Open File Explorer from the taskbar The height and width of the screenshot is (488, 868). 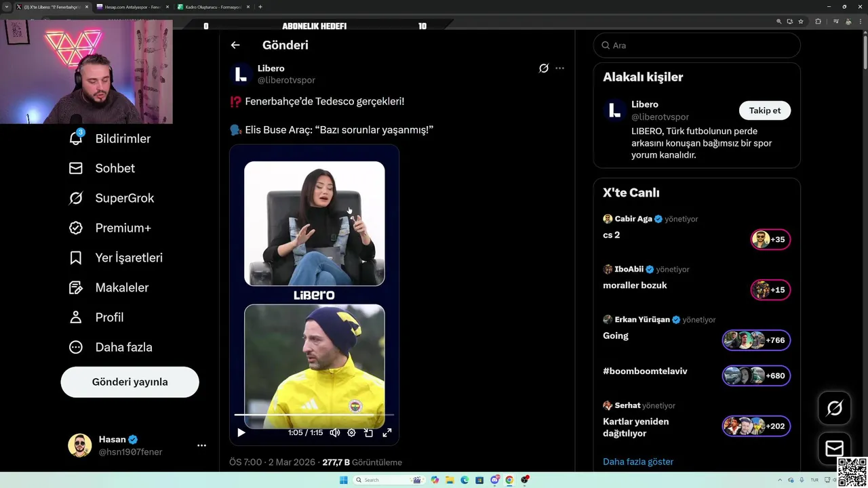tap(450, 480)
